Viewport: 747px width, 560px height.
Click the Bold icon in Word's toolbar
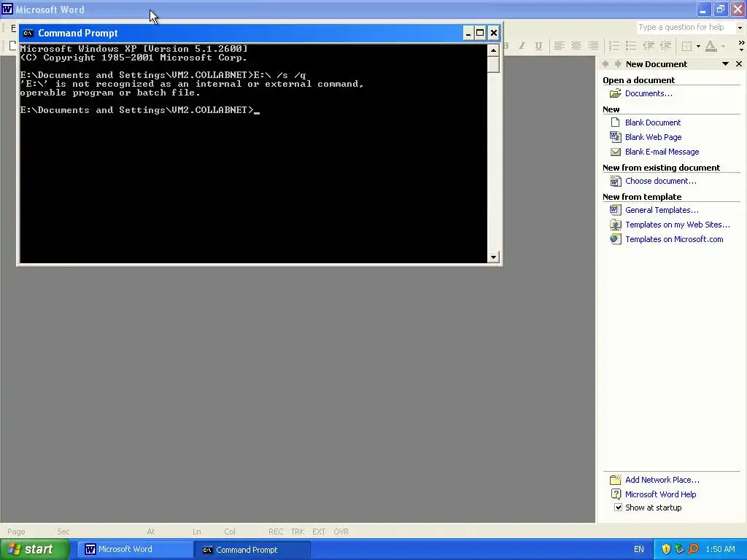pos(506,46)
